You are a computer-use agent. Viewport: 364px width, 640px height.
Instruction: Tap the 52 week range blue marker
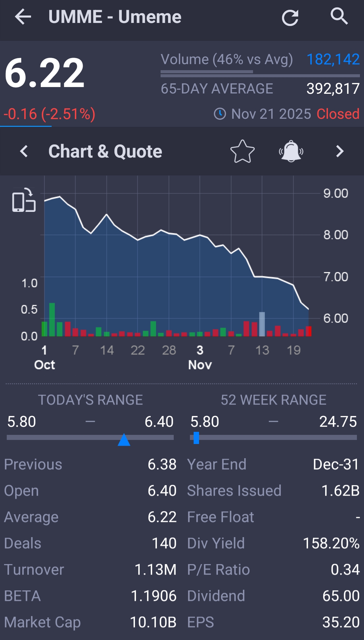[x=196, y=438]
